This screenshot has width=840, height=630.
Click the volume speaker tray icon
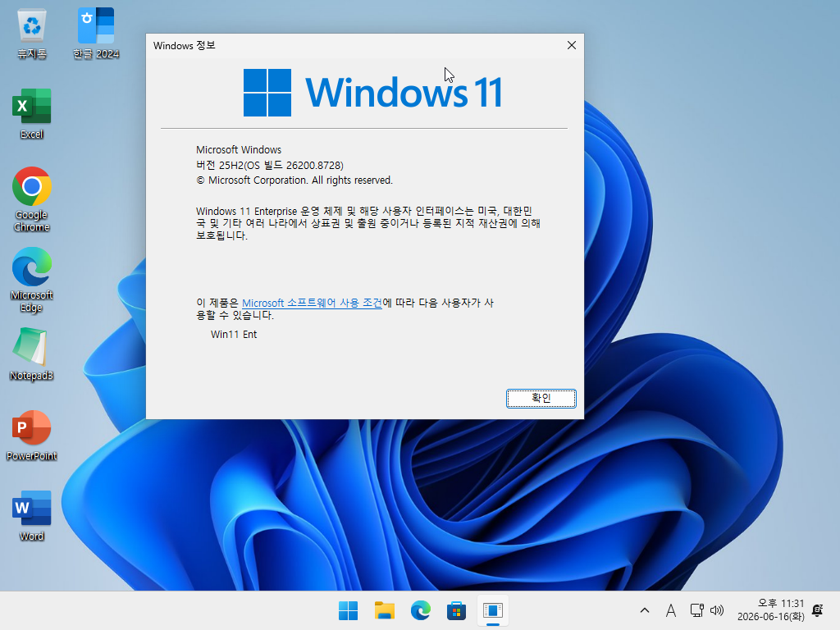tap(717, 610)
